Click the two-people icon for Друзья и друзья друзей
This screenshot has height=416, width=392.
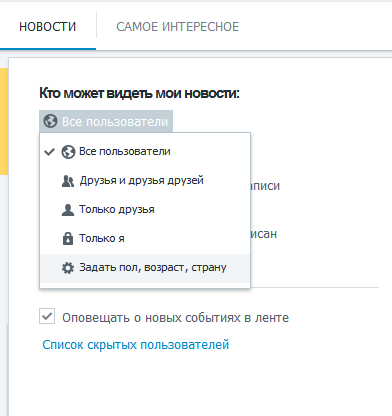[68, 181]
